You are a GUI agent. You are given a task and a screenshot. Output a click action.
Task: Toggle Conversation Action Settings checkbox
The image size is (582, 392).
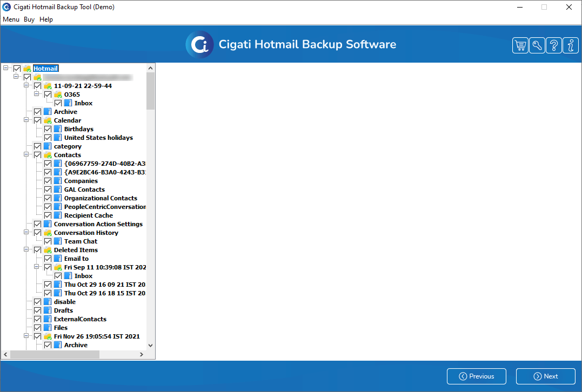(x=37, y=224)
